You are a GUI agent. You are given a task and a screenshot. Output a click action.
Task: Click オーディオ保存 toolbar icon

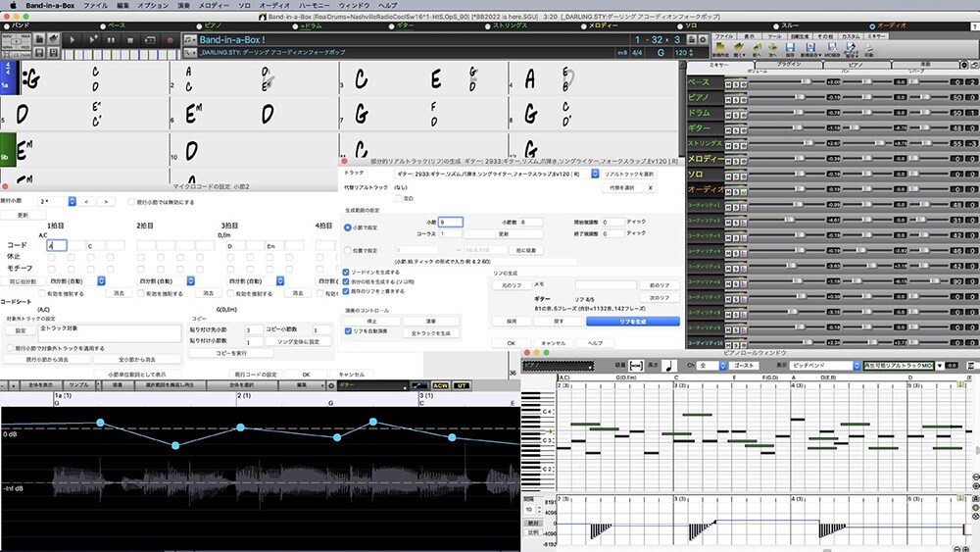click(x=852, y=49)
